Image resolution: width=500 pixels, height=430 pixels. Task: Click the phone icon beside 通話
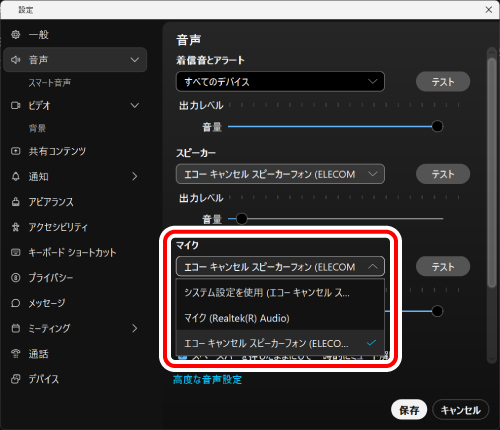(15, 354)
